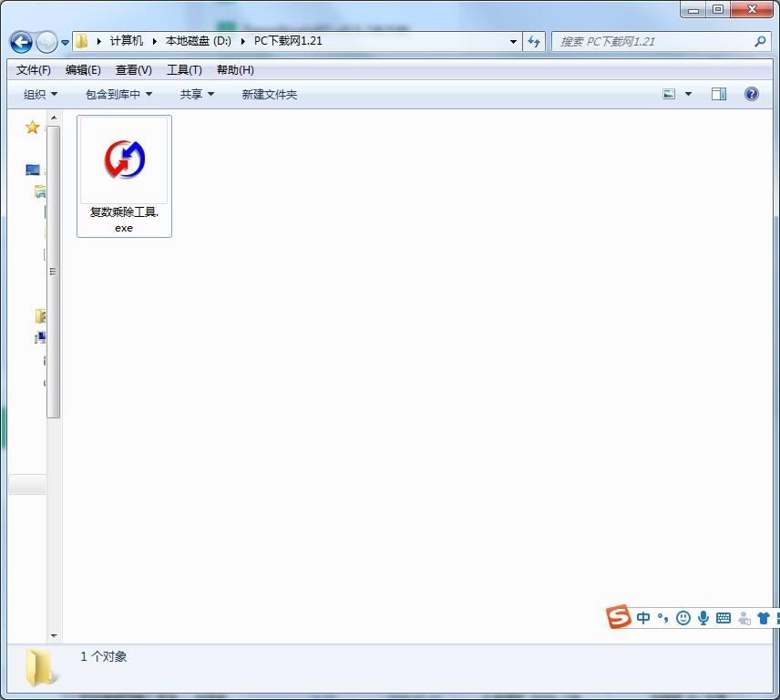This screenshot has height=700, width=780.
Task: Click Sogou microphone voice input
Action: tap(703, 618)
